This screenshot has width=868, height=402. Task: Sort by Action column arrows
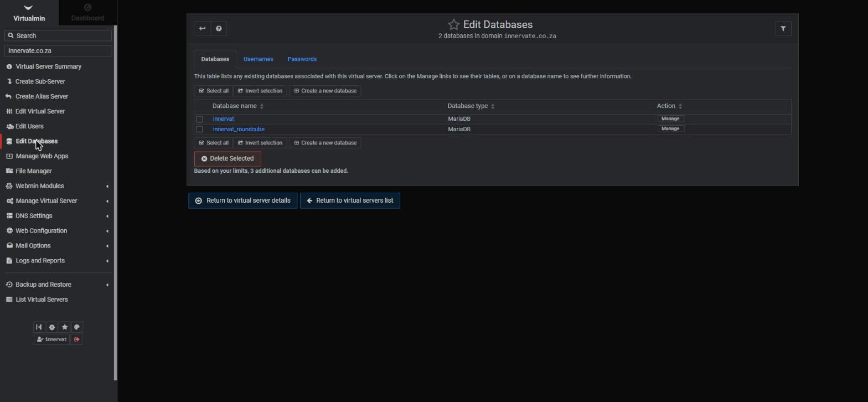click(x=680, y=106)
